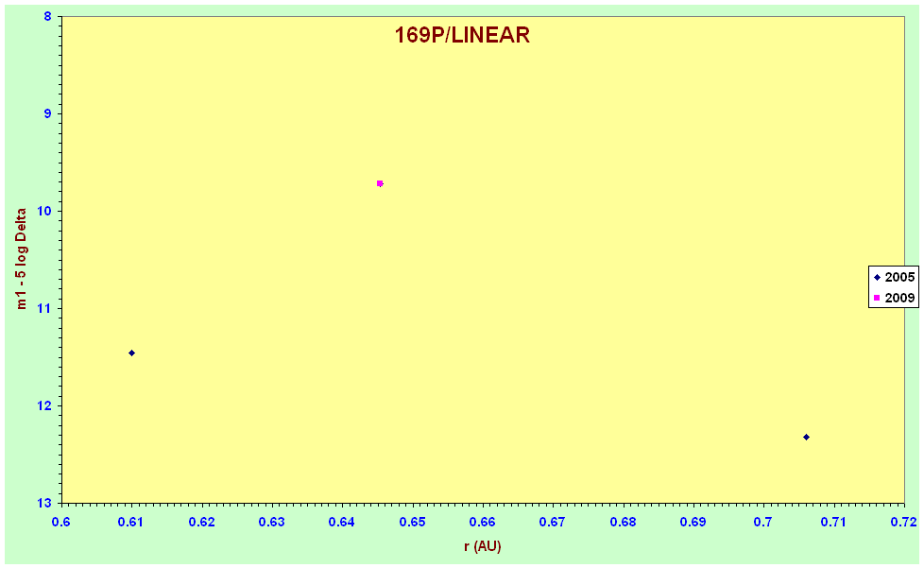Click the y-axis label 10

pos(44,211)
